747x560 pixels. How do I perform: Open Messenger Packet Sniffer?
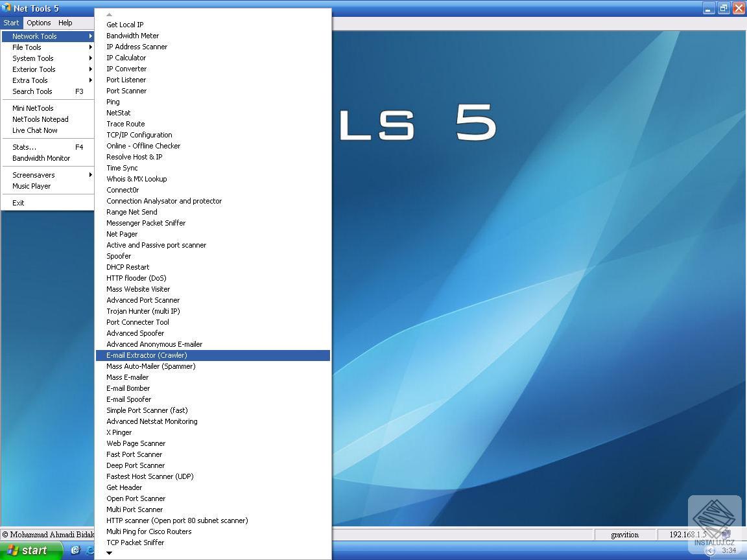[213, 223]
